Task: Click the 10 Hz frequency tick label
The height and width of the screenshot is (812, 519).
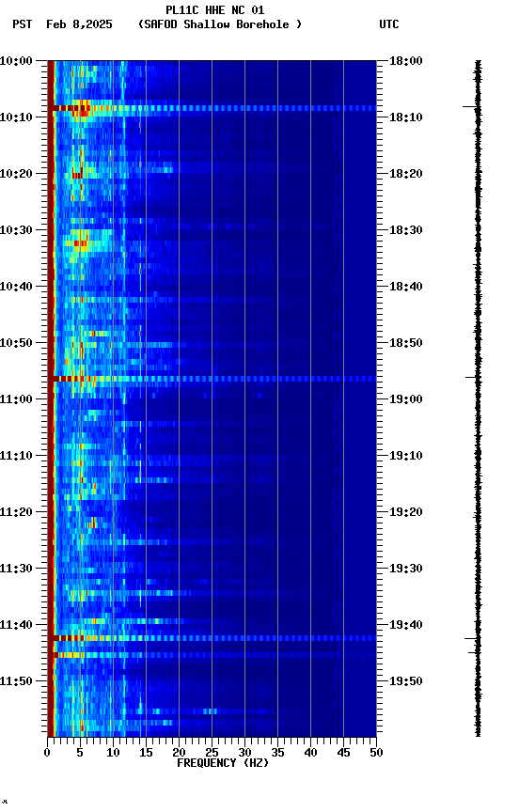Action: click(113, 753)
